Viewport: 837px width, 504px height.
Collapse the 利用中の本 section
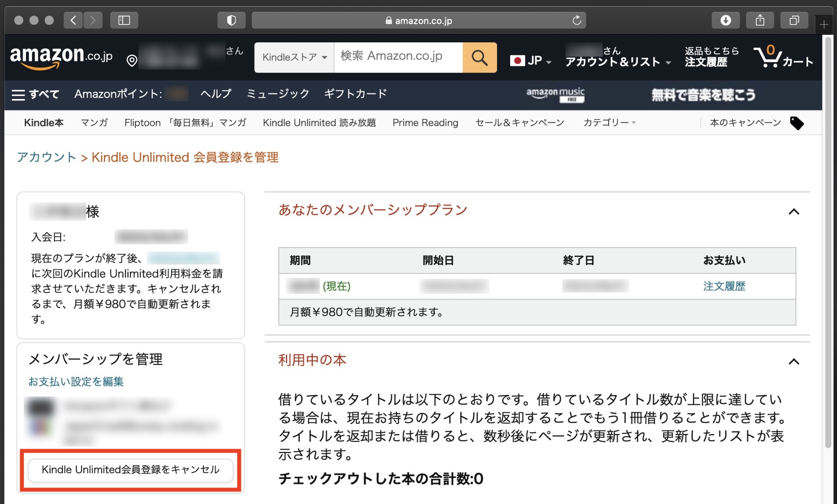(x=794, y=361)
